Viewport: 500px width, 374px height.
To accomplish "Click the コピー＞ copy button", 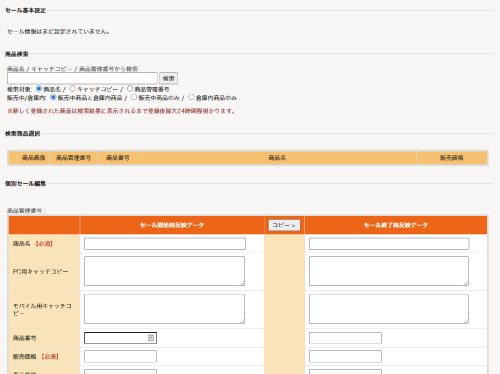I will 284,225.
